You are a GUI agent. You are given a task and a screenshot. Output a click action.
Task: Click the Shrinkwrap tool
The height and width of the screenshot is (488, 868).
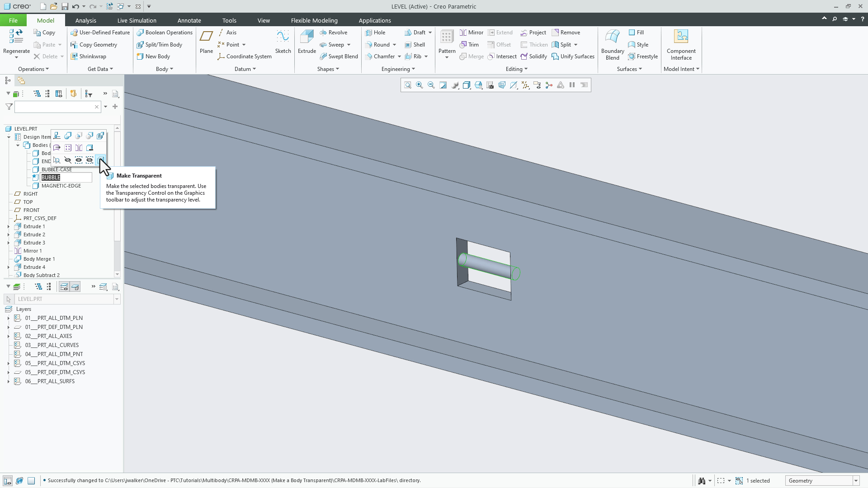click(x=89, y=56)
